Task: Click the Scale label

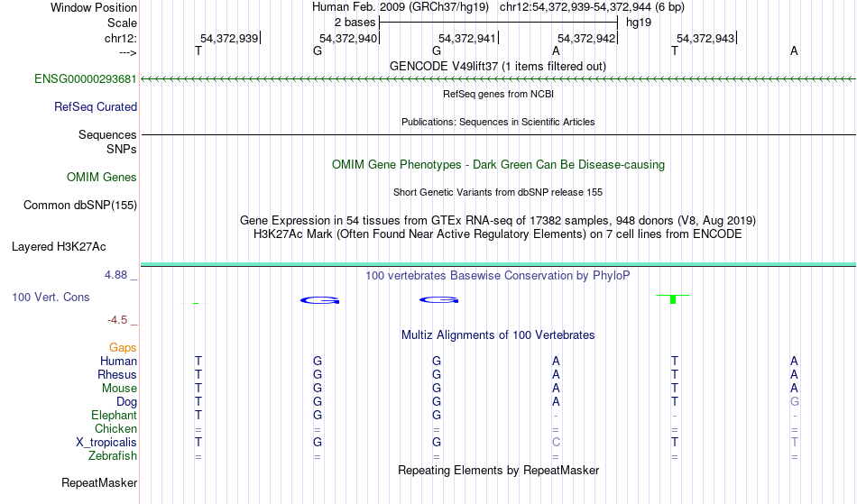Action: tap(122, 23)
